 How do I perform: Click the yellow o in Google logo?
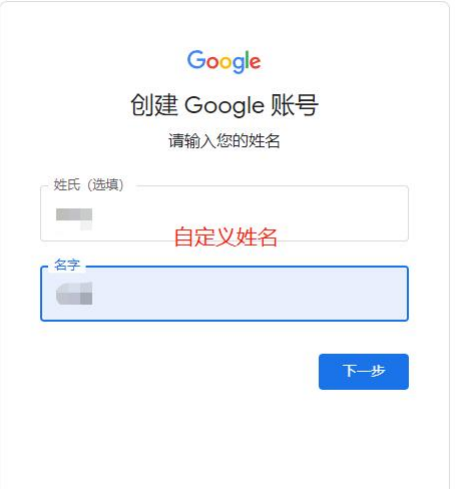[226, 63]
